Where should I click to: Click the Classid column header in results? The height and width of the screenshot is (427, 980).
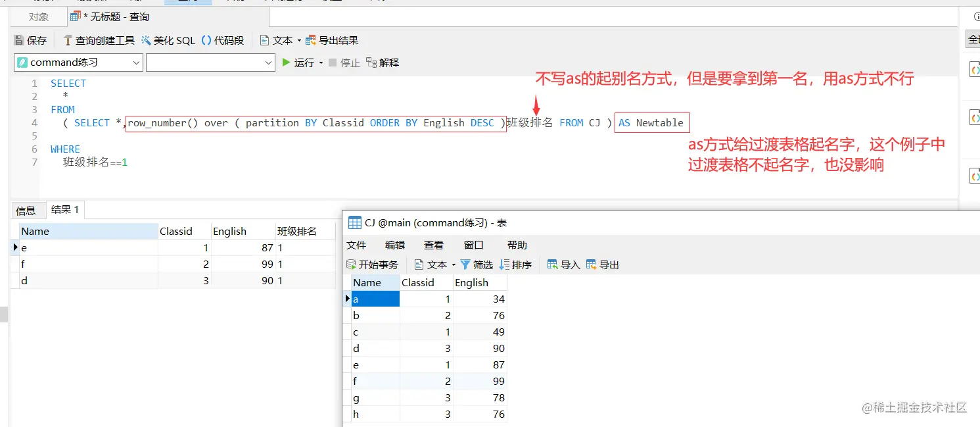(184, 231)
